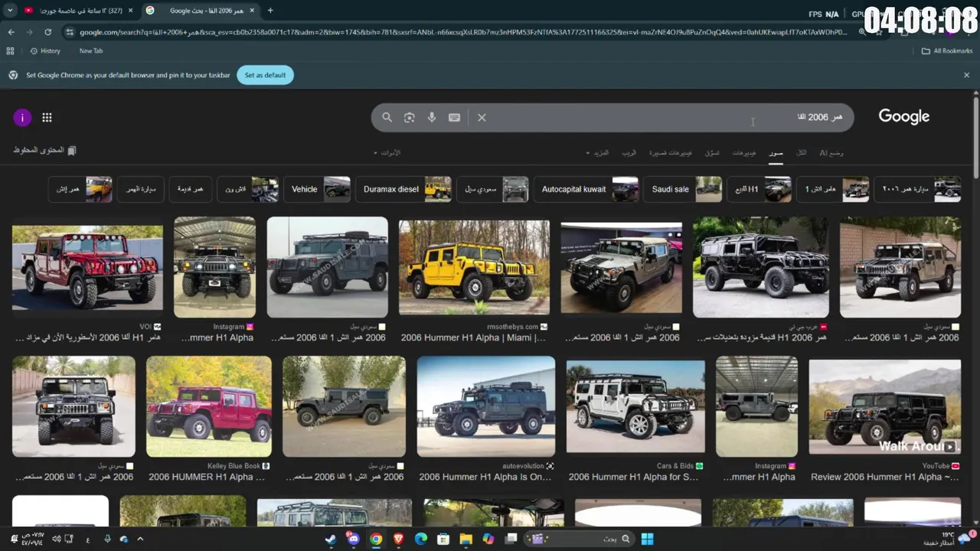The height and width of the screenshot is (551, 980).
Task: Open File Explorer from taskbar
Action: point(465,539)
